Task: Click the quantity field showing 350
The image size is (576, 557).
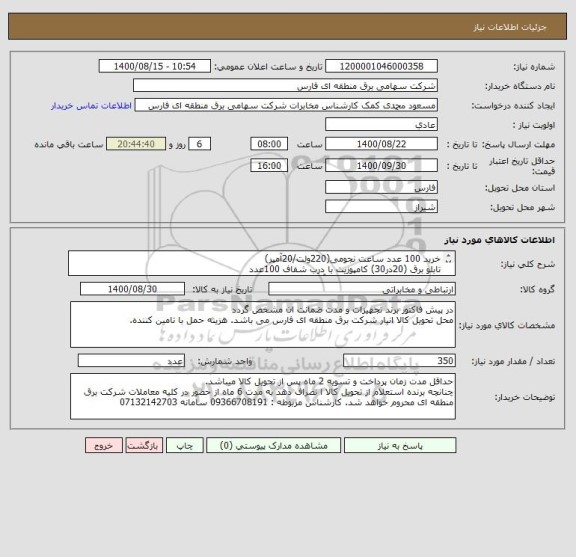Action: click(x=399, y=361)
